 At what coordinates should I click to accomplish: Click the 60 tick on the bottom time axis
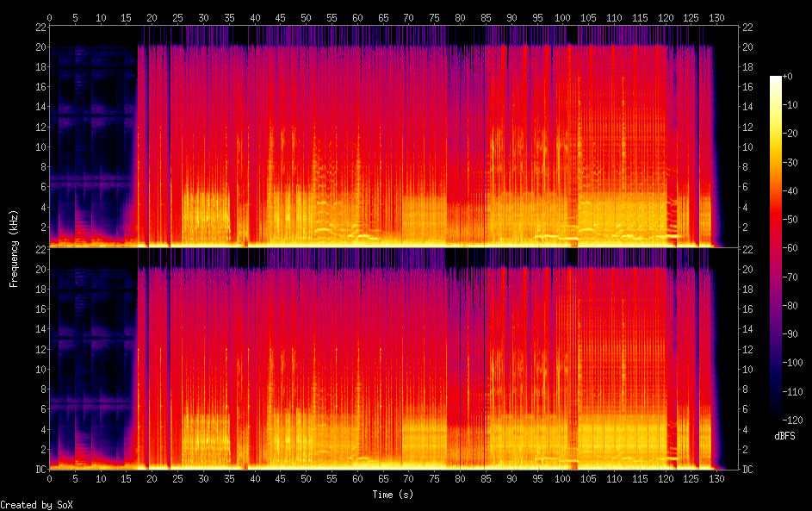357,479
